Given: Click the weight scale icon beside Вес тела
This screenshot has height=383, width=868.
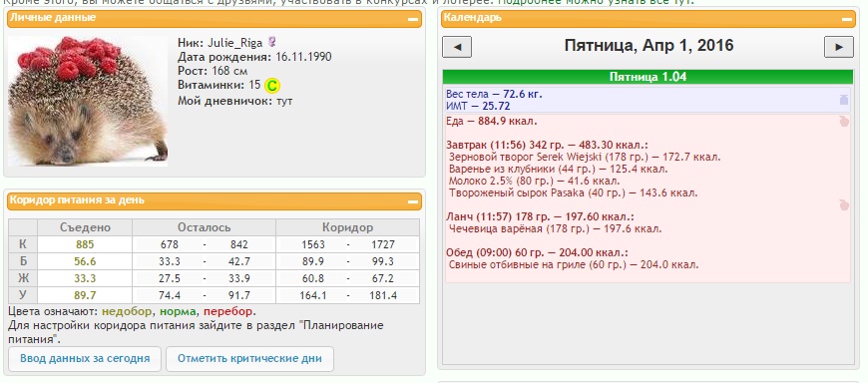Looking at the screenshot, I should pyautogui.click(x=844, y=100).
